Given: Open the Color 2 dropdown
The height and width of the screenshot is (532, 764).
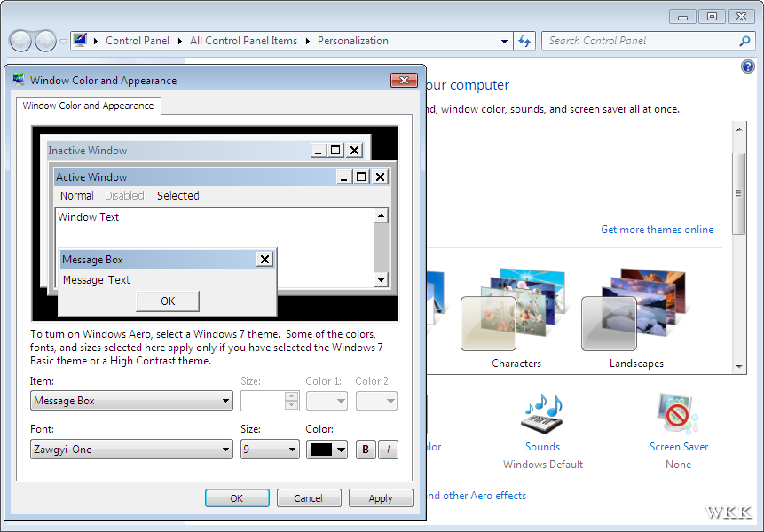Looking at the screenshot, I should tap(376, 401).
